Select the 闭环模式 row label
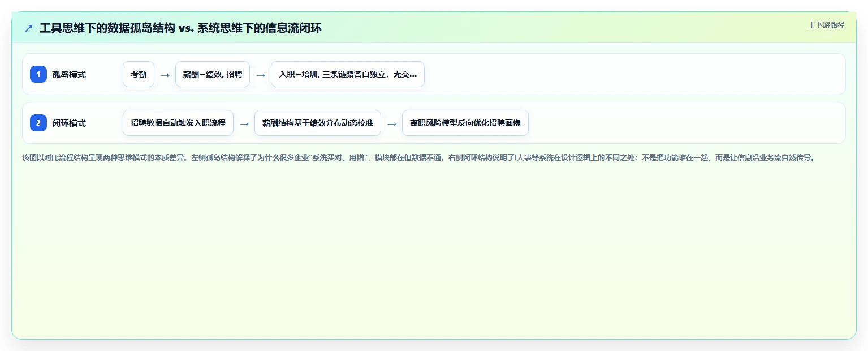Screen dimensions: 868x351 click(x=69, y=123)
